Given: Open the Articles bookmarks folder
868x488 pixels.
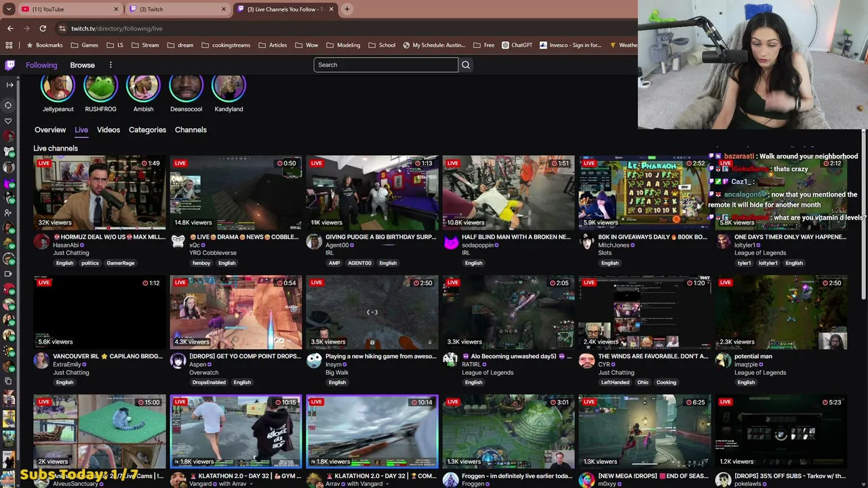Looking at the screenshot, I should (x=273, y=45).
